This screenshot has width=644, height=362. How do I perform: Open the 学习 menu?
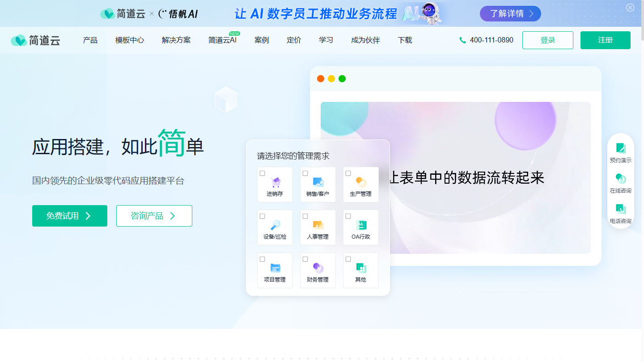tap(326, 40)
